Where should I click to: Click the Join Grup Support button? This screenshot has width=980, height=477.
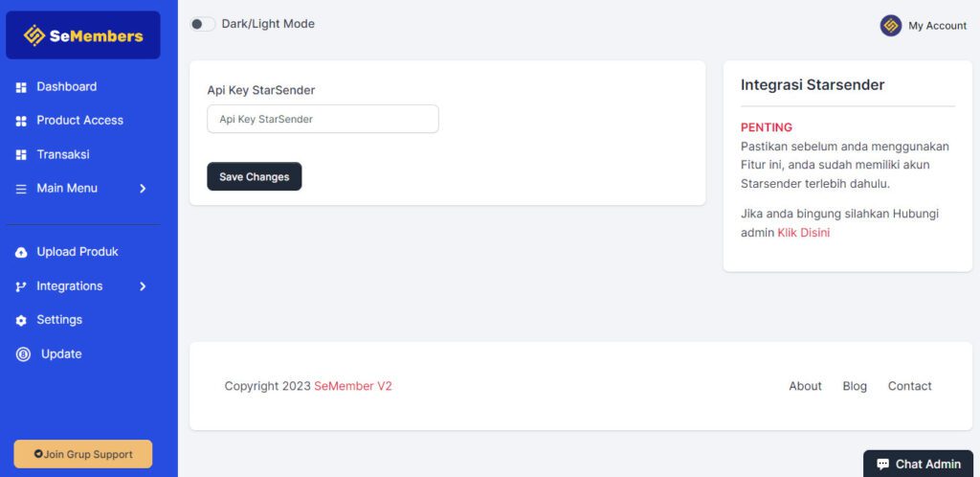pos(83,454)
